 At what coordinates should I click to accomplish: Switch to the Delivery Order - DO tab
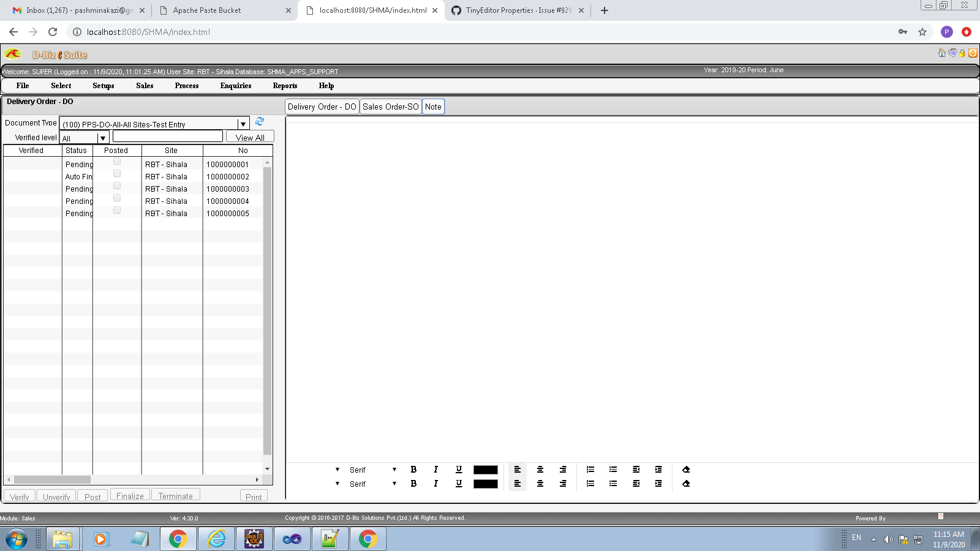coord(322,107)
